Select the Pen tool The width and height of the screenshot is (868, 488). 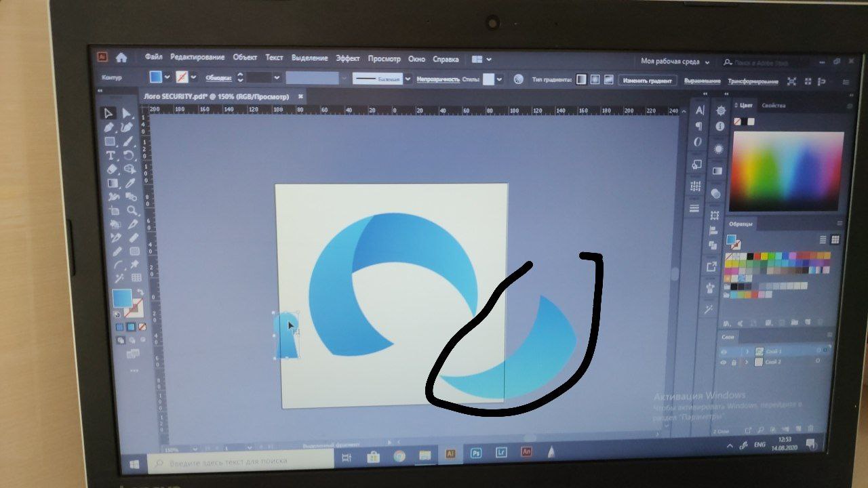(x=108, y=127)
